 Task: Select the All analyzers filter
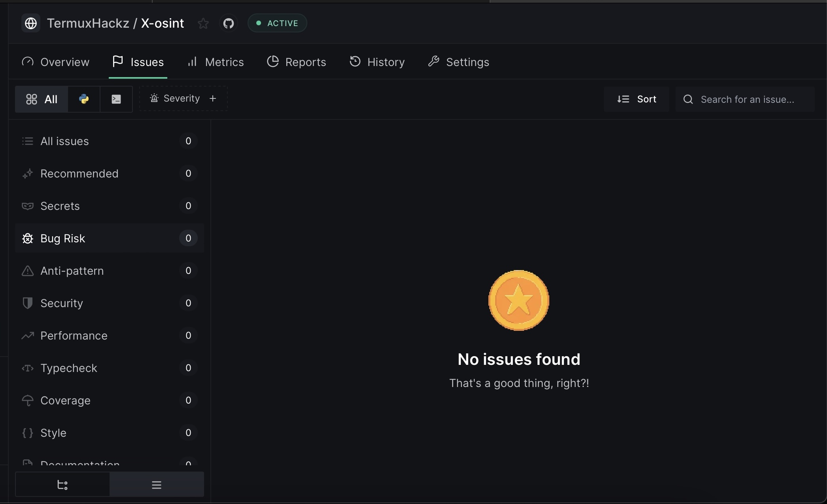pyautogui.click(x=42, y=99)
